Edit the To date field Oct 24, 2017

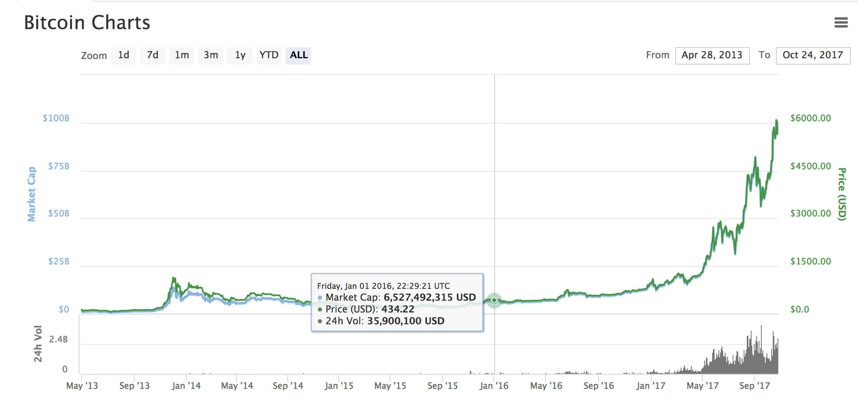[813, 55]
